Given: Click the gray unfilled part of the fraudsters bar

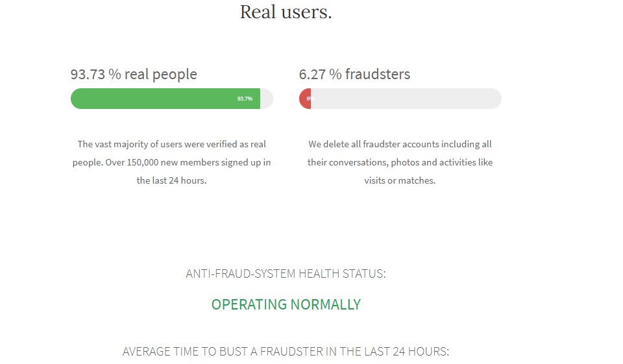Looking at the screenshot, I should (406, 99).
